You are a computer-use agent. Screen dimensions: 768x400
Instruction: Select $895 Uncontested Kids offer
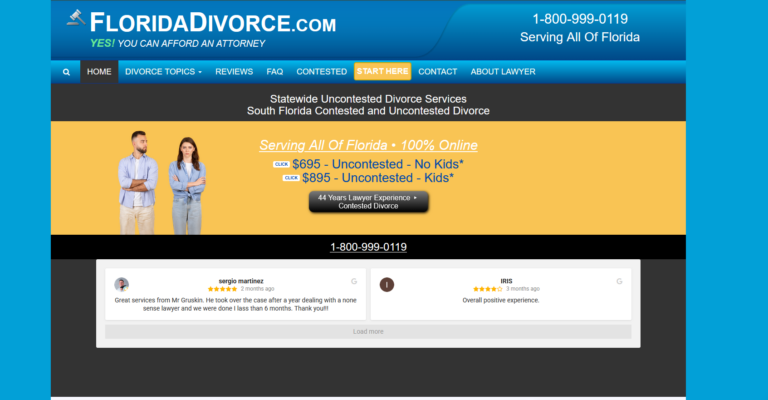(x=378, y=178)
